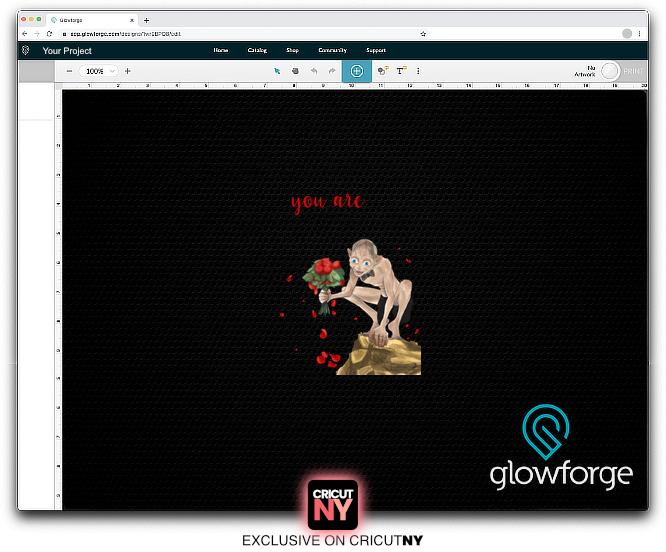Click the browser address bar URL
The height and width of the screenshot is (552, 666).
pos(126,34)
